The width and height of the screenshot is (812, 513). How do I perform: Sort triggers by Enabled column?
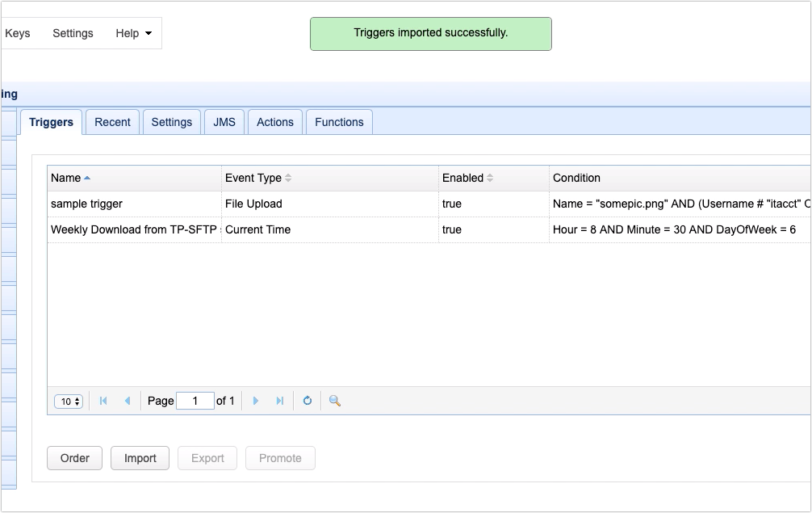490,178
